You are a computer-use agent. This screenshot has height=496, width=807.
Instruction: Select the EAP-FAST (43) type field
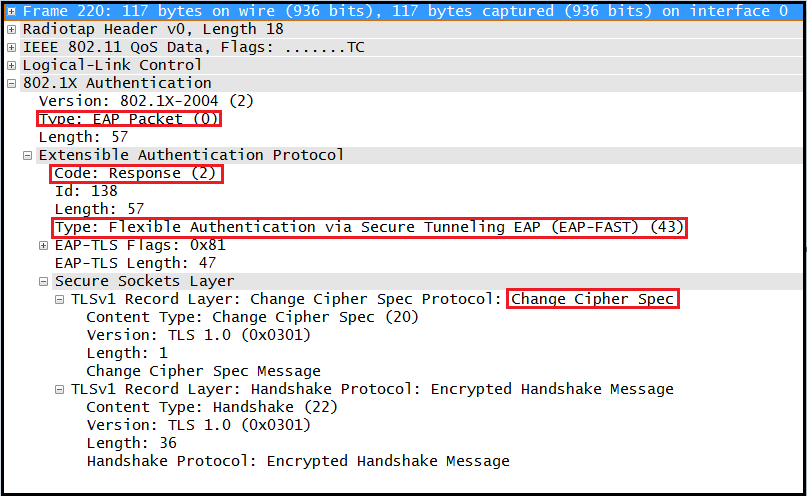click(x=369, y=227)
